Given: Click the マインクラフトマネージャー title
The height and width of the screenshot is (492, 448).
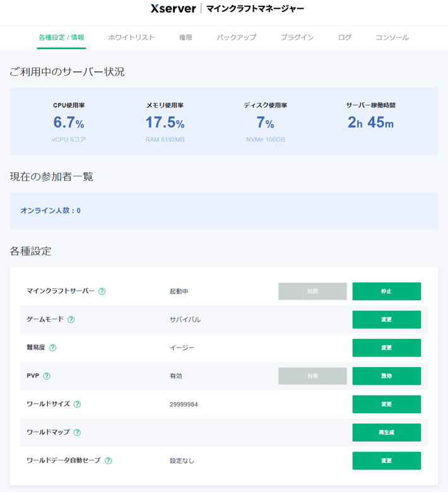Looking at the screenshot, I should click(x=255, y=8).
